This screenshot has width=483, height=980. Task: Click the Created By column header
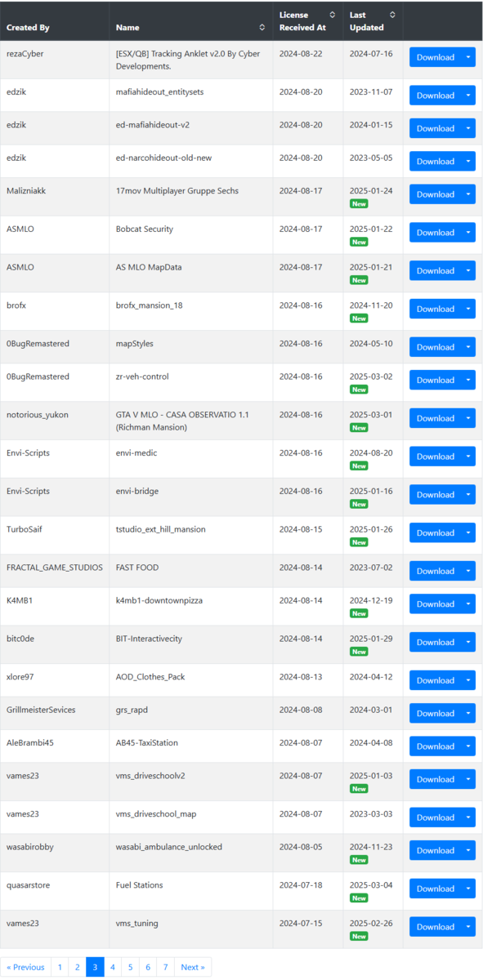click(x=28, y=28)
